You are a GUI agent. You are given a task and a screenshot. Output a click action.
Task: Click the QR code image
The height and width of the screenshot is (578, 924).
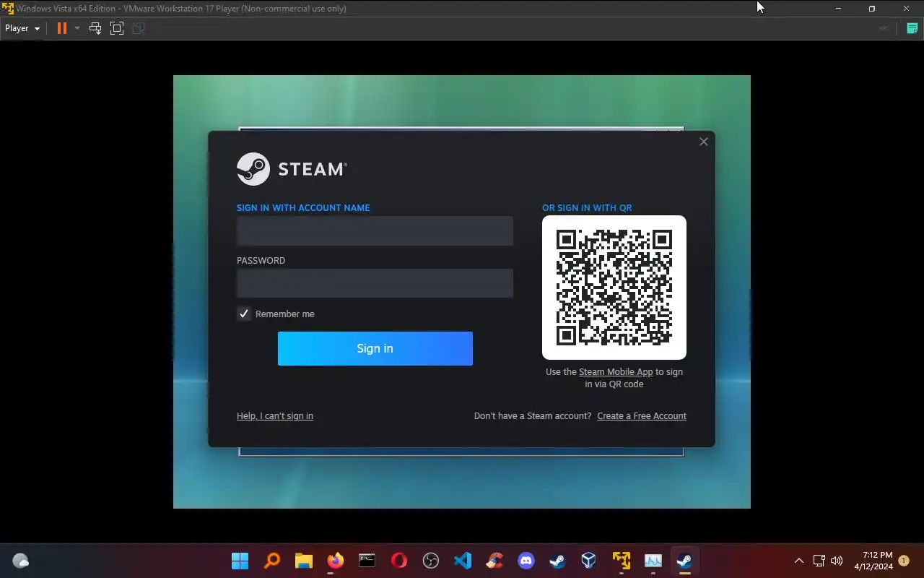pos(614,288)
